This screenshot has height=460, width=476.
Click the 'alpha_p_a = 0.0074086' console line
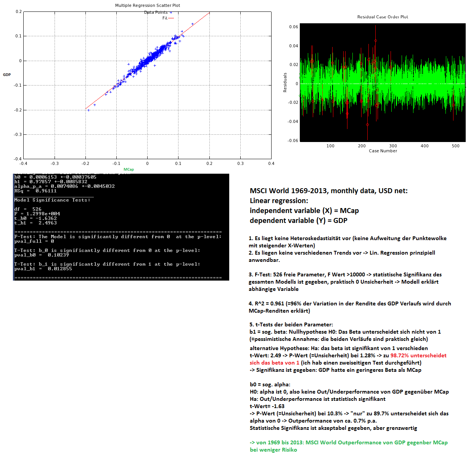pos(64,186)
